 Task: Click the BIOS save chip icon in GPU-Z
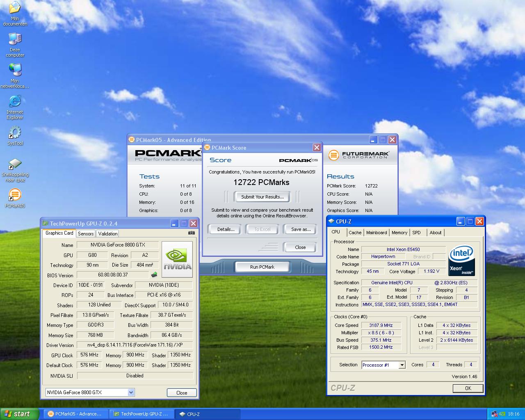click(x=154, y=275)
